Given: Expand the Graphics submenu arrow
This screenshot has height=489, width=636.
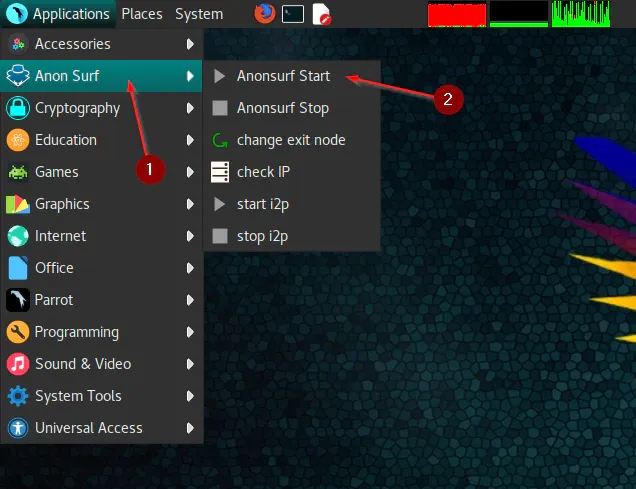Looking at the screenshot, I should point(190,204).
